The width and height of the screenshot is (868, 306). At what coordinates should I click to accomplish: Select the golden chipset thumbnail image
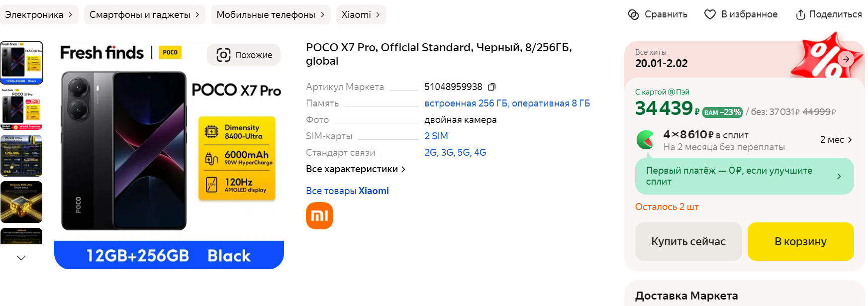click(x=21, y=202)
